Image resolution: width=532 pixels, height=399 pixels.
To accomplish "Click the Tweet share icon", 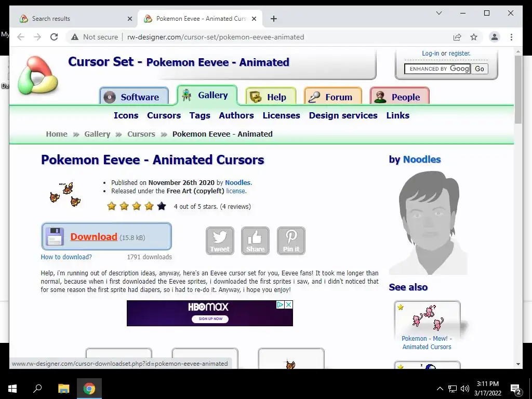I will (220, 241).
